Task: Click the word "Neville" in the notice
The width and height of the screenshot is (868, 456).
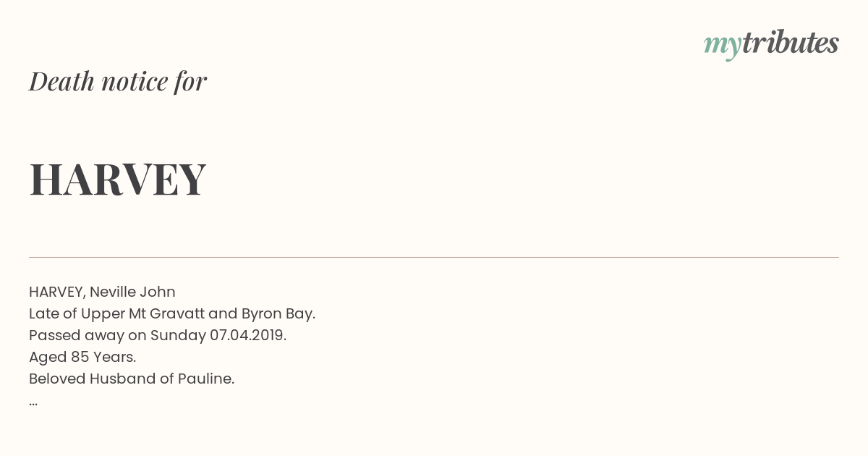Action: (113, 292)
